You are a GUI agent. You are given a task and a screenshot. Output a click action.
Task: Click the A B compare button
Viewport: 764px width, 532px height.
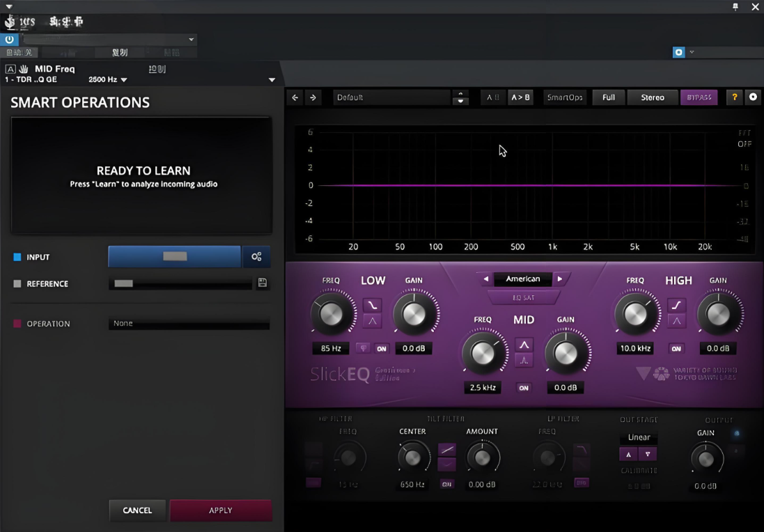[492, 97]
